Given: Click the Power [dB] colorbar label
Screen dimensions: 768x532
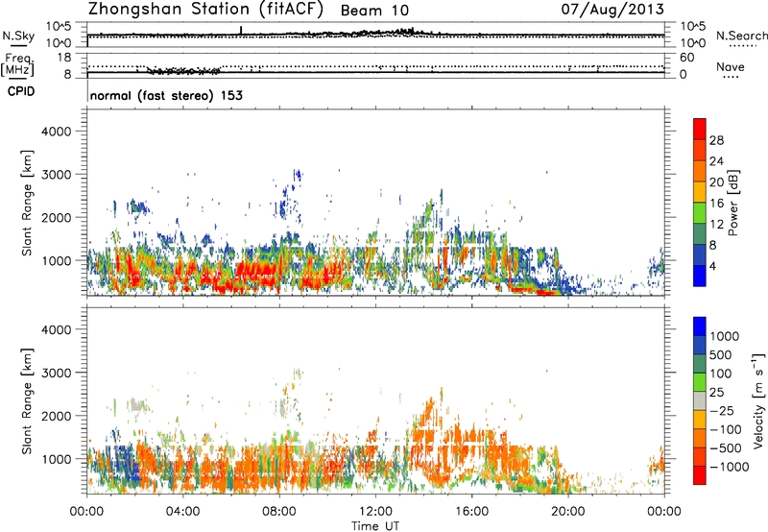Looking at the screenshot, I should pos(732,203).
